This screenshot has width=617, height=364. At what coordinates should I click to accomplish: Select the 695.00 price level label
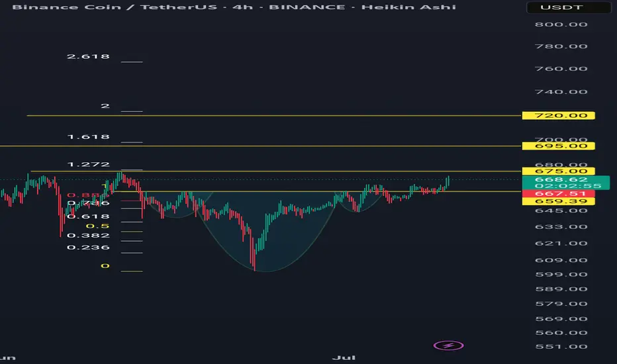pos(558,146)
